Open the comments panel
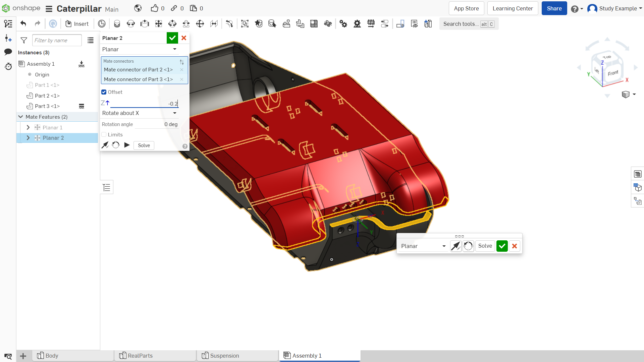644x362 pixels. pyautogui.click(x=8, y=52)
